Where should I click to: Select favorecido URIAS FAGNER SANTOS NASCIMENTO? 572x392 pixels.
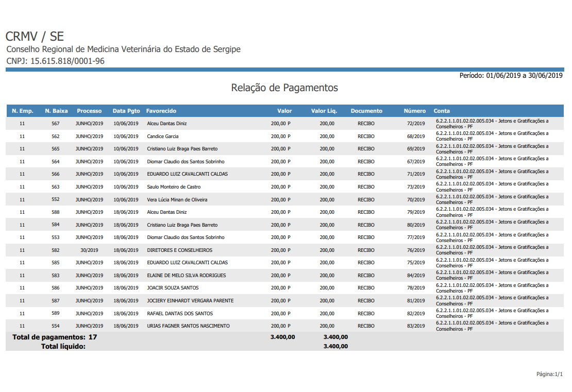tap(188, 326)
